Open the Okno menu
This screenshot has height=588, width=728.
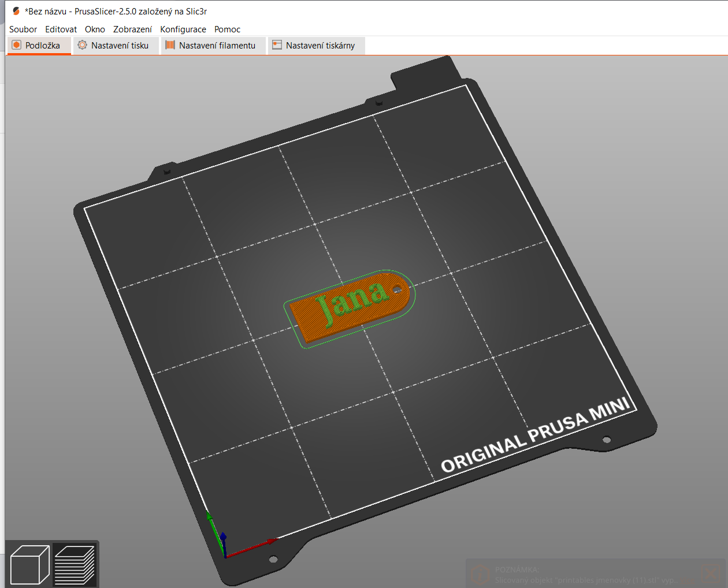[95, 29]
